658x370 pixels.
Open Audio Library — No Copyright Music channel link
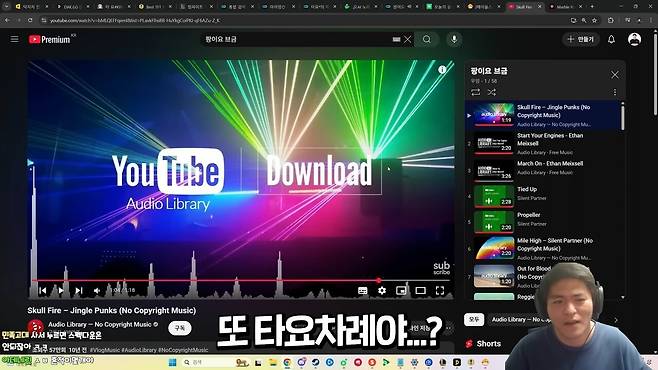click(99, 324)
